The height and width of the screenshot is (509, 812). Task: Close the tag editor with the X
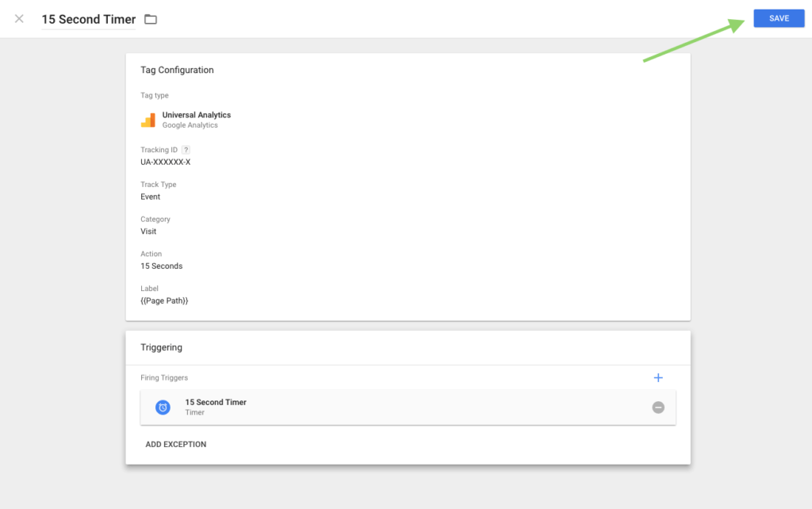(18, 18)
